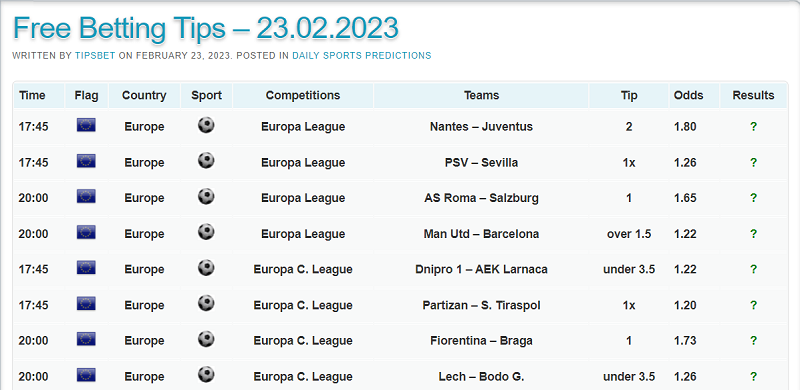Click the 1.80 odds for Nantes – Juventus

(685, 127)
